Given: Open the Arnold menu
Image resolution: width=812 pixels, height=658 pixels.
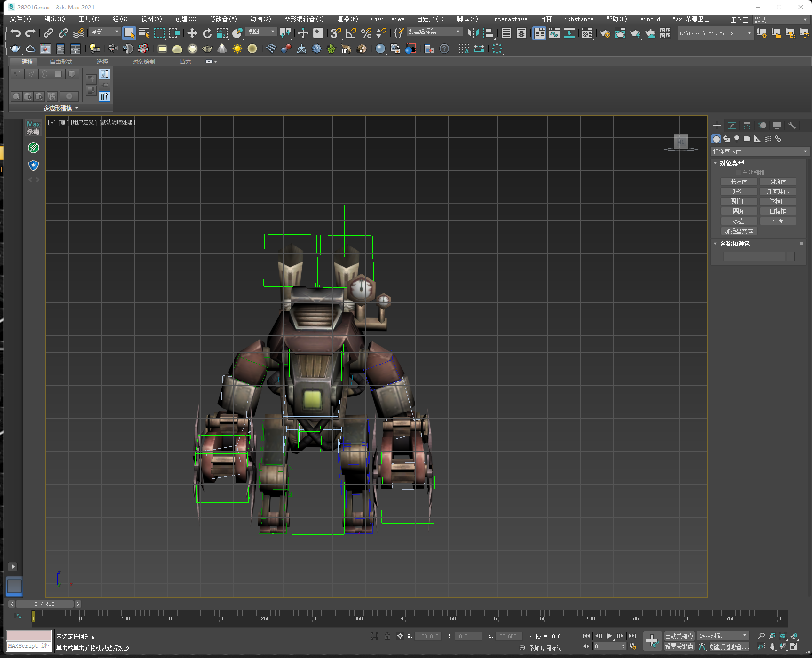Looking at the screenshot, I should tap(650, 19).
